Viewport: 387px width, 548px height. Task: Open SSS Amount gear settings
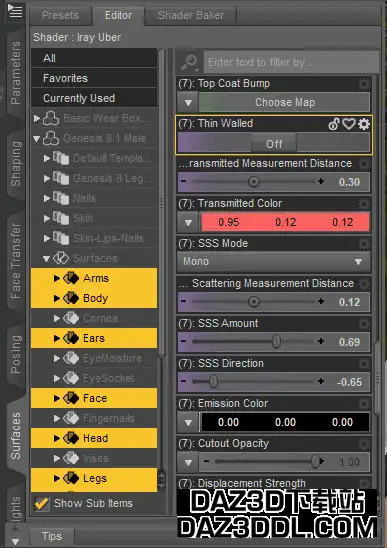364,324
